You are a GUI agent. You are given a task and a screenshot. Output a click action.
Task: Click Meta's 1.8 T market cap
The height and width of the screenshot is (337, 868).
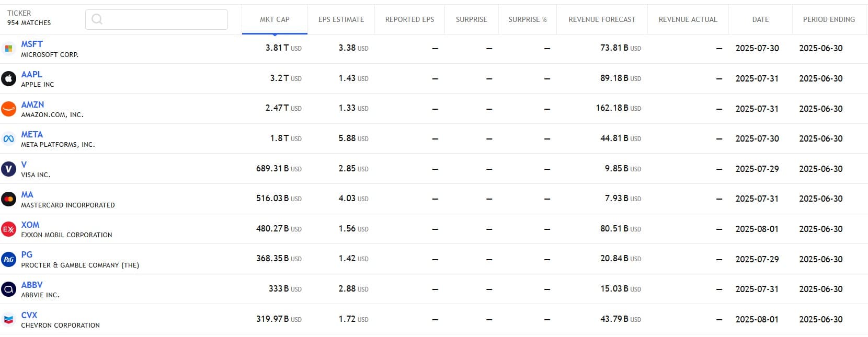click(x=285, y=138)
